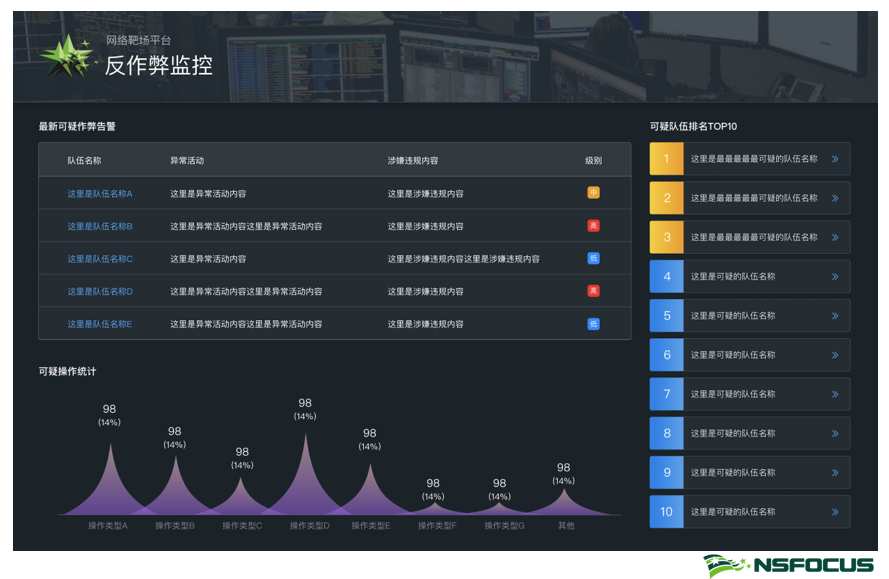
Task: Click the red 高 level badge for team B
Action: pos(593,226)
